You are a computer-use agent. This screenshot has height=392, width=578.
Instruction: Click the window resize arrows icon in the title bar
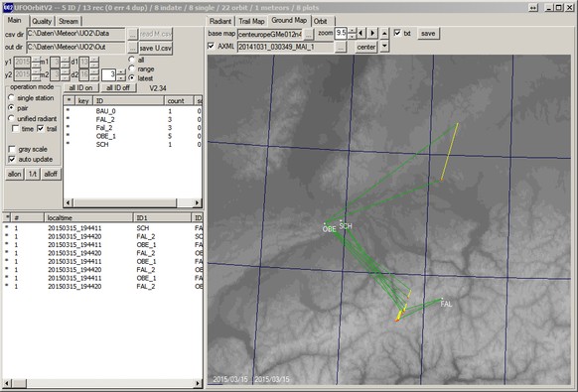pos(533,7)
